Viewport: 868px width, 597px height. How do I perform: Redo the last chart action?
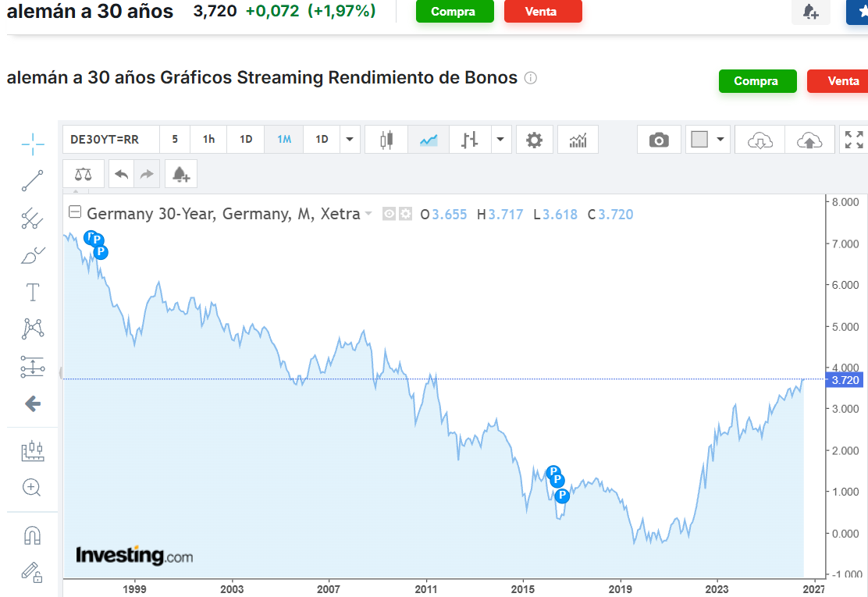click(147, 174)
